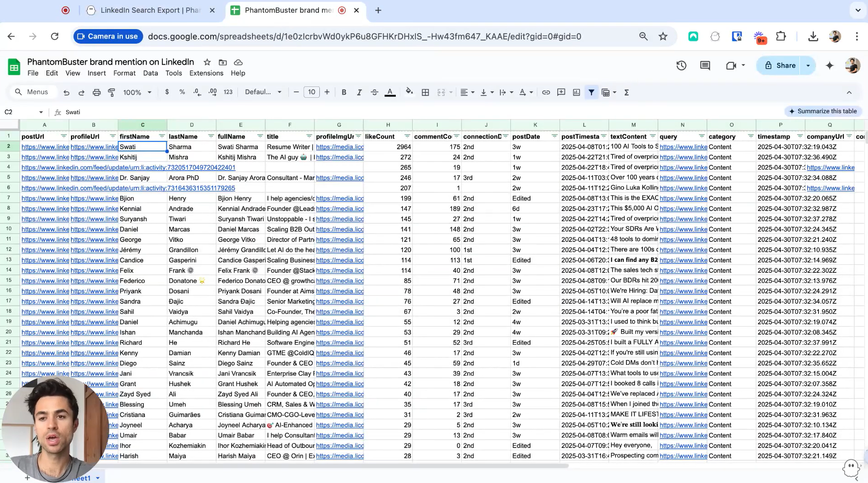Format selection as currency
The image size is (868, 483).
pos(167,92)
